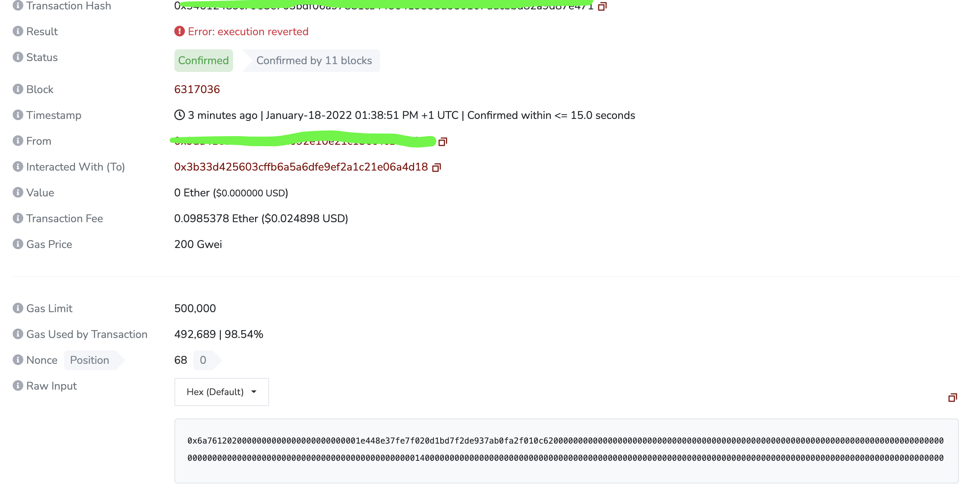Click the Gas Limit info icon
Screen dimensions: 980x496
pos(17,308)
